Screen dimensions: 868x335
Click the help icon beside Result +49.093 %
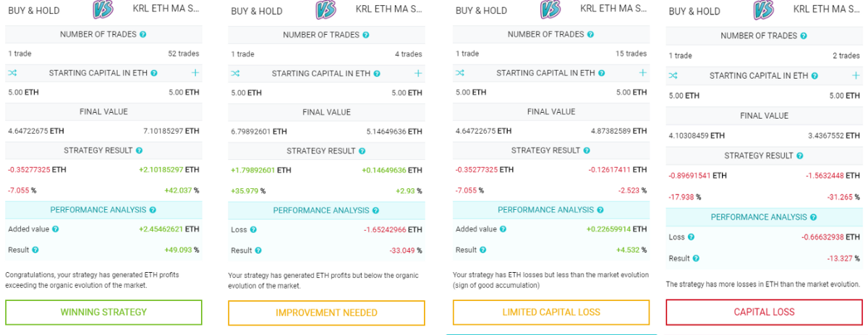click(35, 250)
